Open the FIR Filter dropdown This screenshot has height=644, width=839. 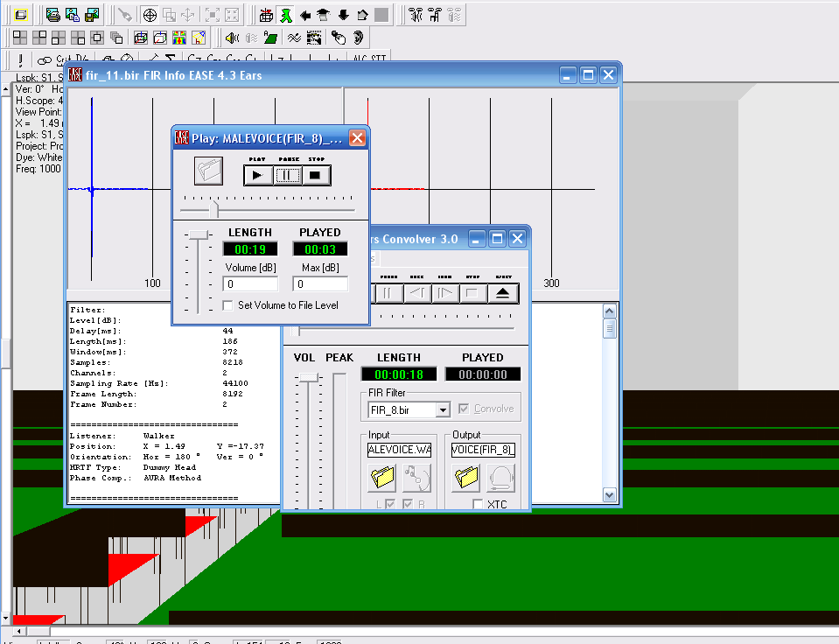pyautogui.click(x=443, y=410)
